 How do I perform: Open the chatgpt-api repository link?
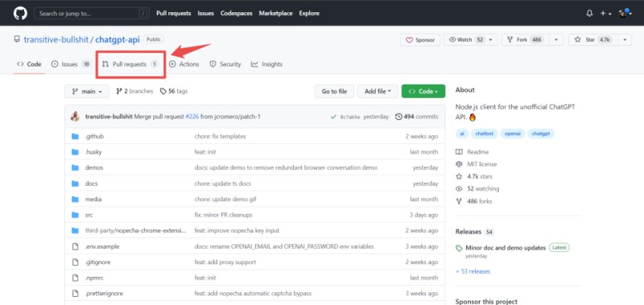[118, 39]
